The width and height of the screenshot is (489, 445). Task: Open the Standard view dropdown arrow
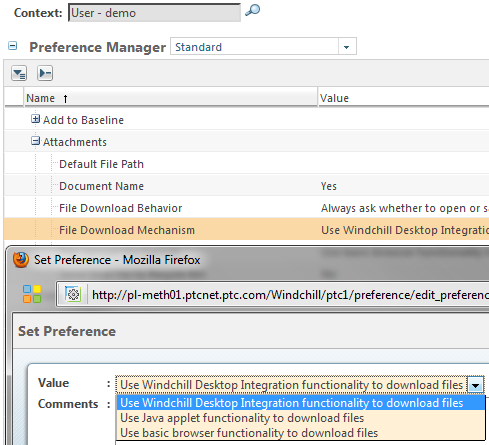pos(347,47)
